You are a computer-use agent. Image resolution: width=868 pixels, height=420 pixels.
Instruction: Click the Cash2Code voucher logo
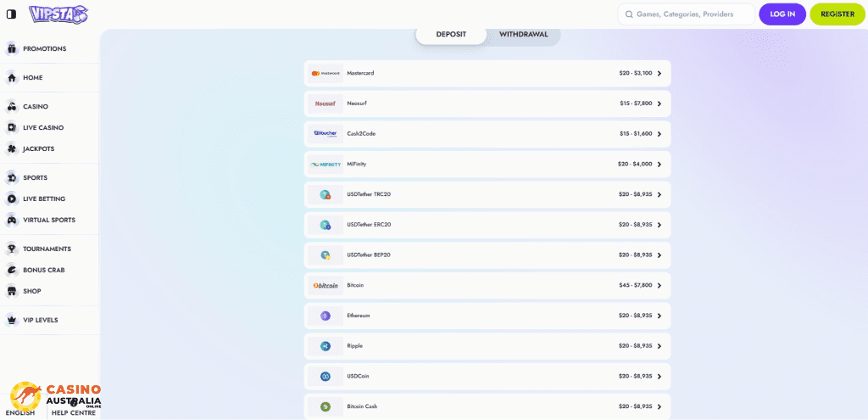pyautogui.click(x=325, y=133)
